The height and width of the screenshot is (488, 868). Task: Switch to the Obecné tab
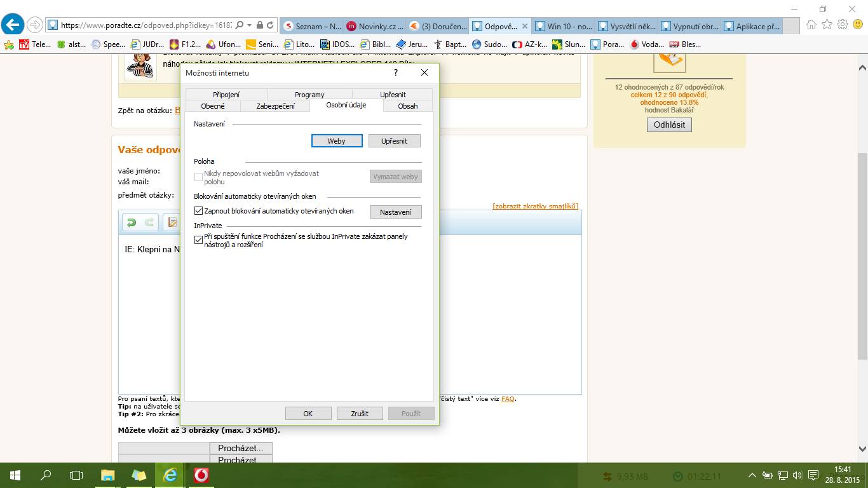pyautogui.click(x=212, y=106)
